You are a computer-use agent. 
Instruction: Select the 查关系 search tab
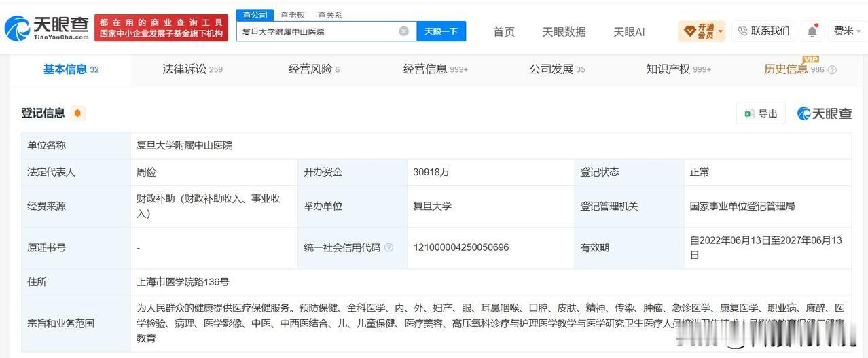point(330,15)
